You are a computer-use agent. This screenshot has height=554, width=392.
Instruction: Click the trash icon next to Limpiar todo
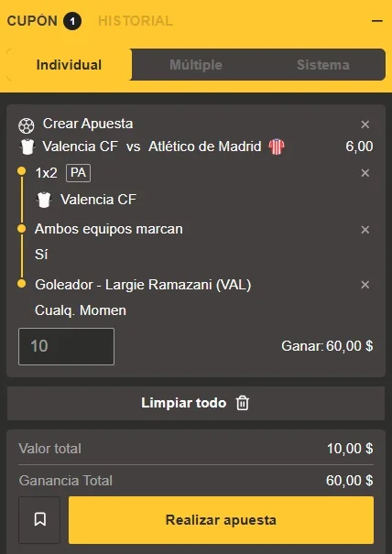(243, 403)
